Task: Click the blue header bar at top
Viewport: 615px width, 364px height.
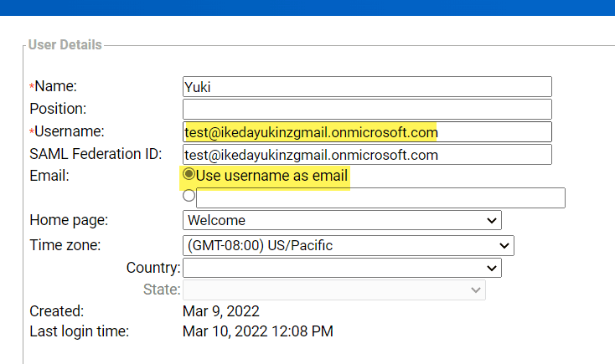Action: pyautogui.click(x=307, y=8)
